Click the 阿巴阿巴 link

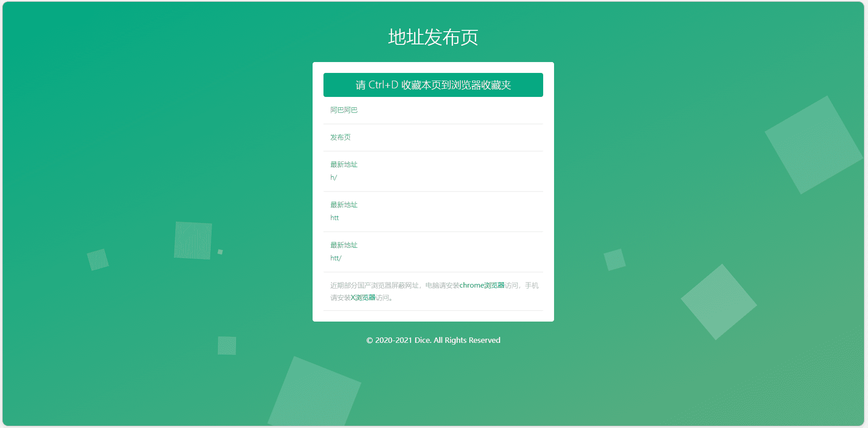(343, 110)
